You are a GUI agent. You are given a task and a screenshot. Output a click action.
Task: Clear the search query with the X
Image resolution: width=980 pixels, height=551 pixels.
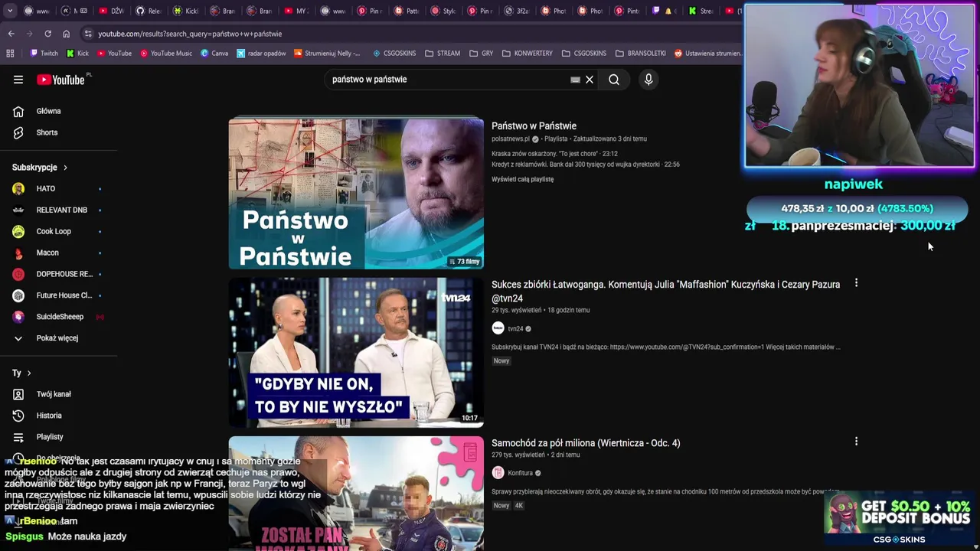click(590, 80)
